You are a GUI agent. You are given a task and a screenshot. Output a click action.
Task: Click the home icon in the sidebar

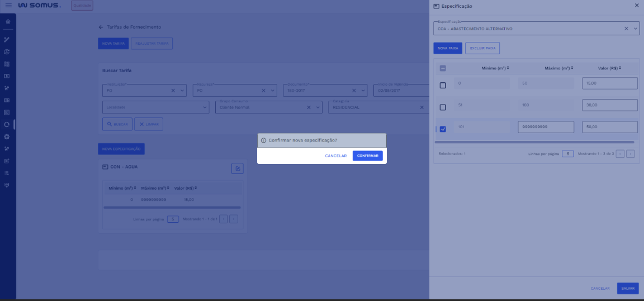point(8,21)
